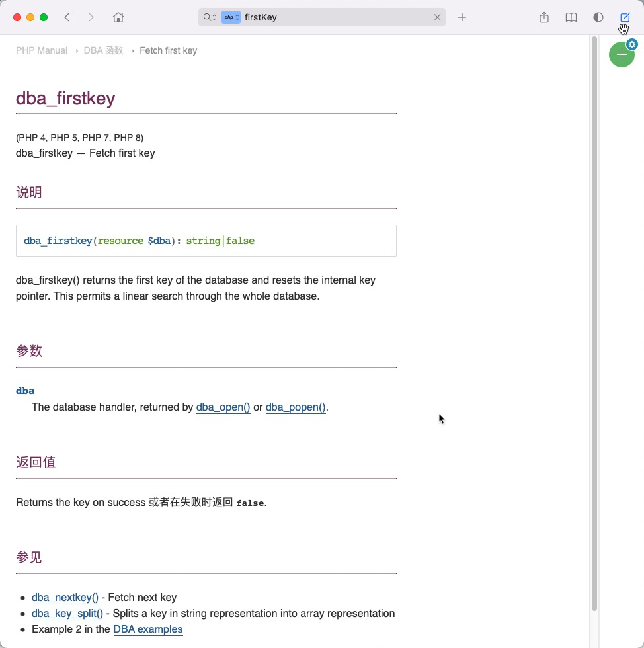
Task: Click the 参数 section heading
Action: coord(29,351)
